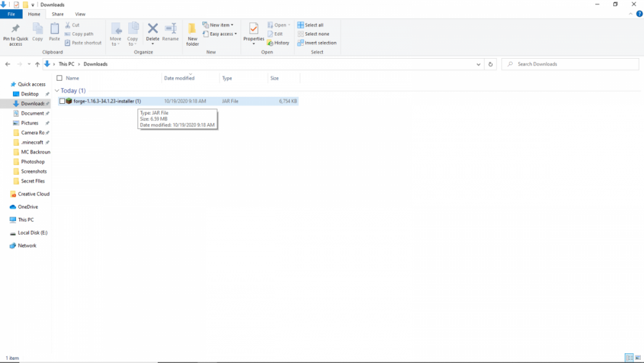
Task: Switch to the View ribbon tab
Action: pos(80,14)
